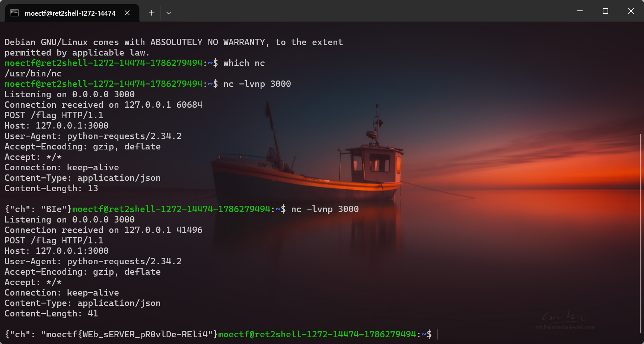Click the terminal vertical scrollbar
644x344 pixels.
(641, 233)
